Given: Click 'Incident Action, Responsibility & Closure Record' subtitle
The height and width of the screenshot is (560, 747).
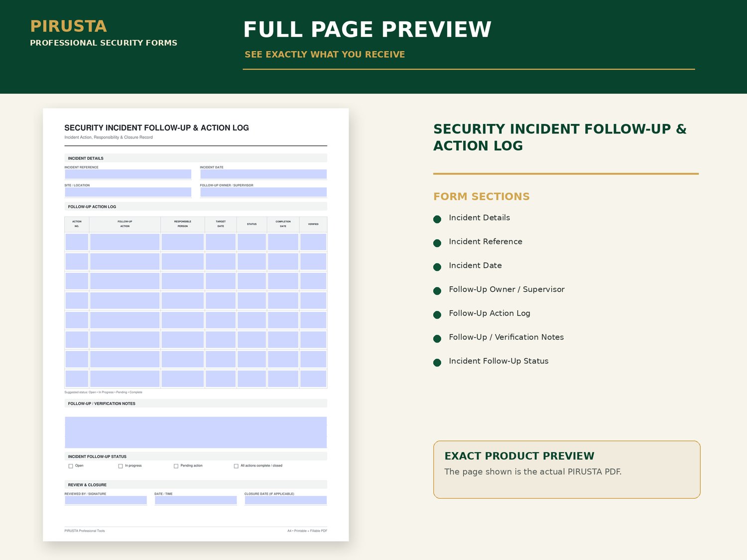Looking at the screenshot, I should coord(109,137).
